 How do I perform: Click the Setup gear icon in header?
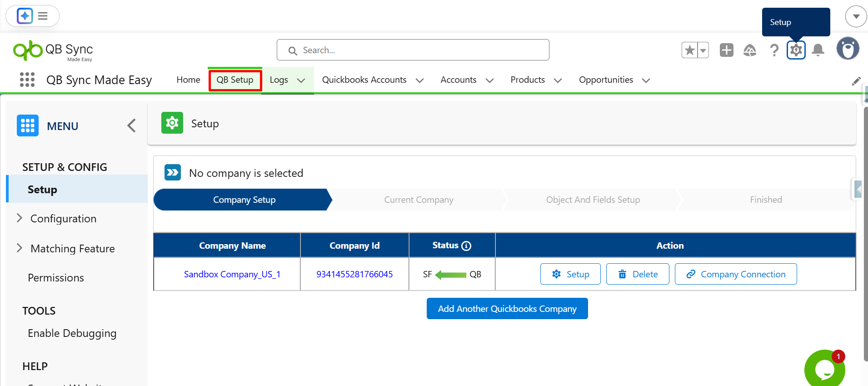point(796,50)
